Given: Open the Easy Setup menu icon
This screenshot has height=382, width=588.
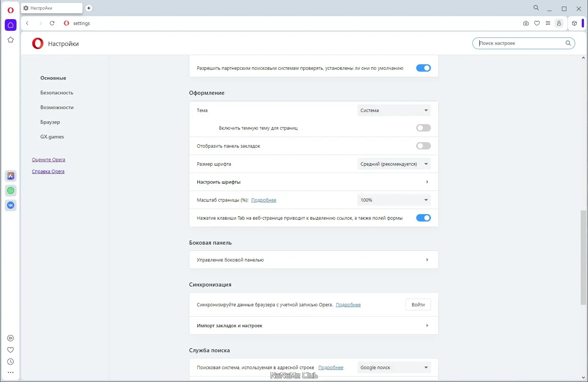Looking at the screenshot, I should pyautogui.click(x=548, y=23).
